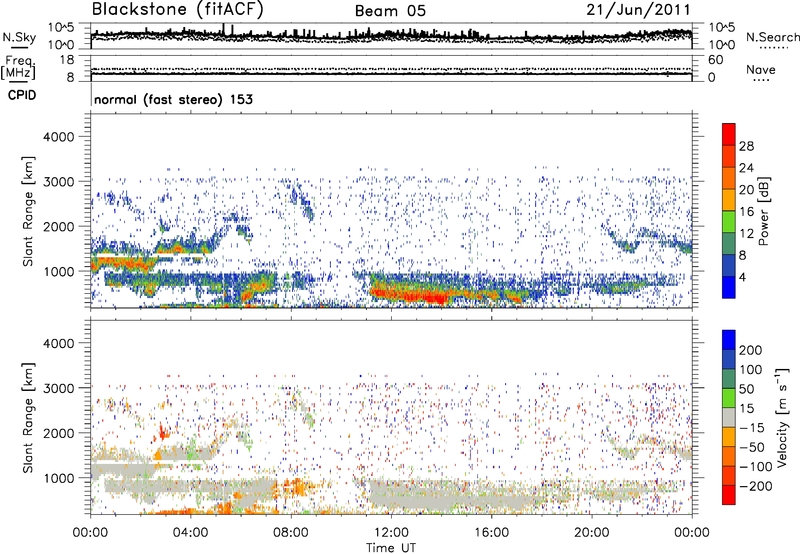Image resolution: width=800 pixels, height=554 pixels.
Task: Click the 4000 tick of the power panel
Action: (x=58, y=137)
